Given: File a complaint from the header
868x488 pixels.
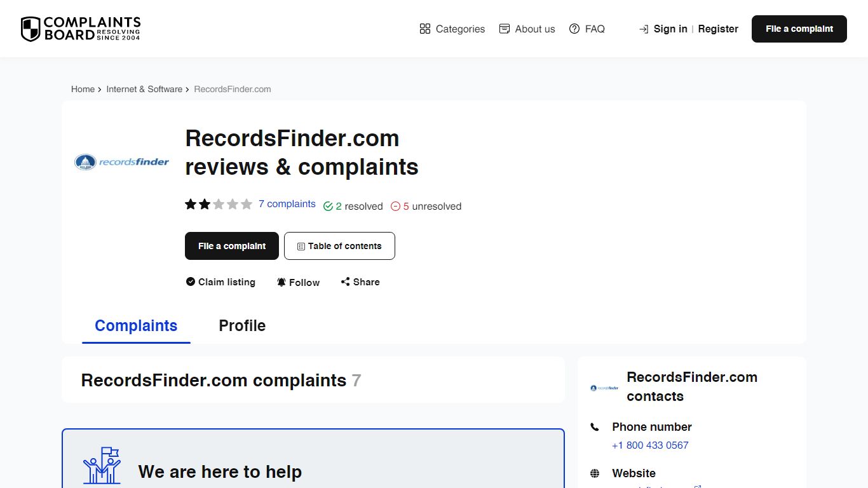Looking at the screenshot, I should 799,29.
